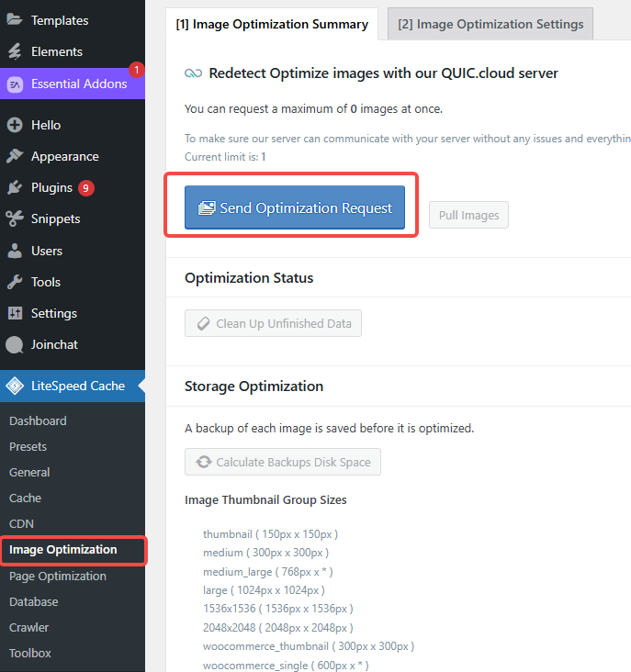Open Page Optimization submenu
This screenshot has width=631, height=672.
point(58,576)
